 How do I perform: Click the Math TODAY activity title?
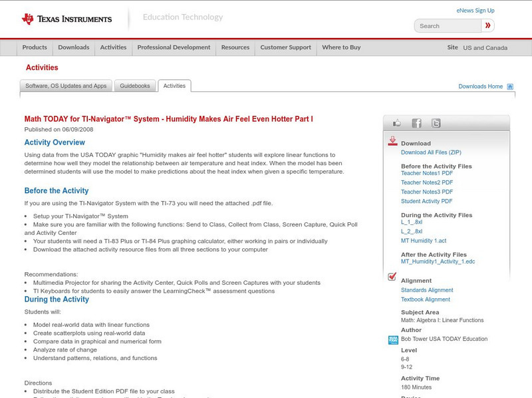[169, 119]
